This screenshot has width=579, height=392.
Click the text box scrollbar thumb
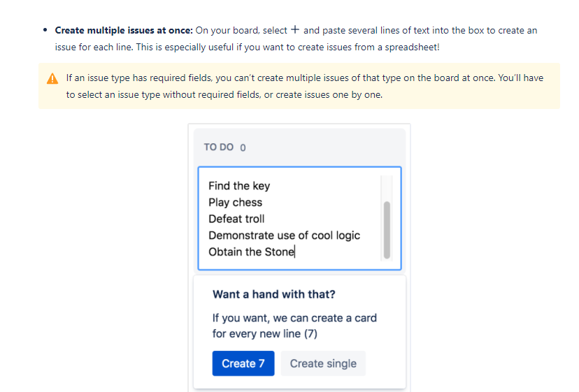[x=387, y=230]
